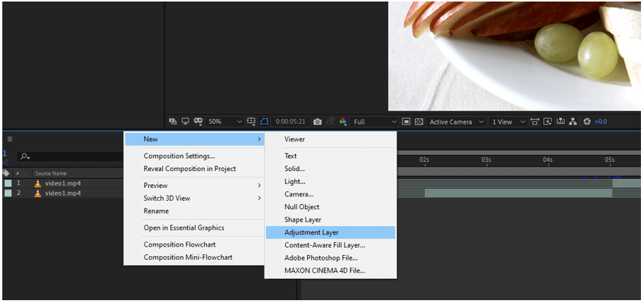This screenshot has width=644, height=304.
Task: Open grid and guide options icon
Action: pos(251,121)
